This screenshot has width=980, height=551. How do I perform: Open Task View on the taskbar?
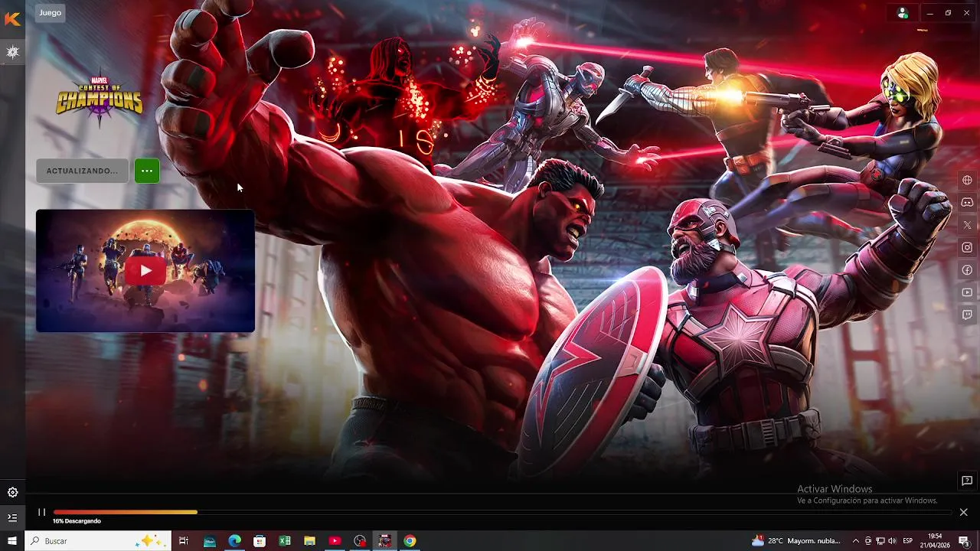(184, 541)
